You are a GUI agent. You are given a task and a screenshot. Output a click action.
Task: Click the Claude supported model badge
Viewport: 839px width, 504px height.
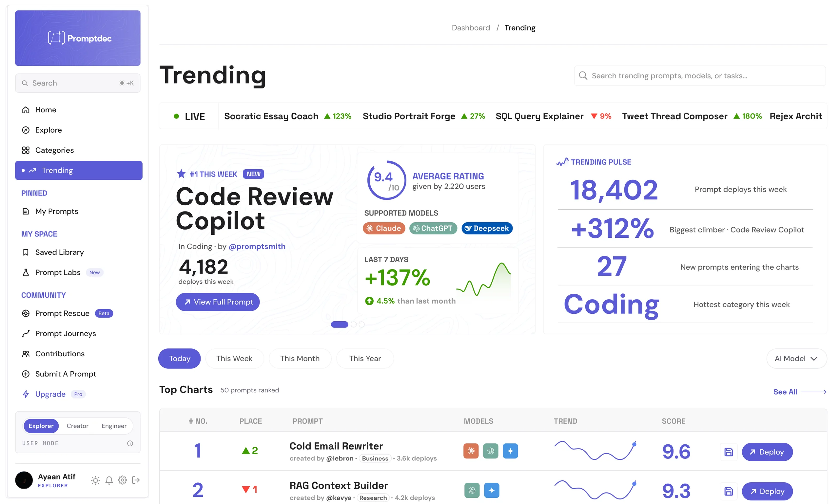[x=384, y=228]
